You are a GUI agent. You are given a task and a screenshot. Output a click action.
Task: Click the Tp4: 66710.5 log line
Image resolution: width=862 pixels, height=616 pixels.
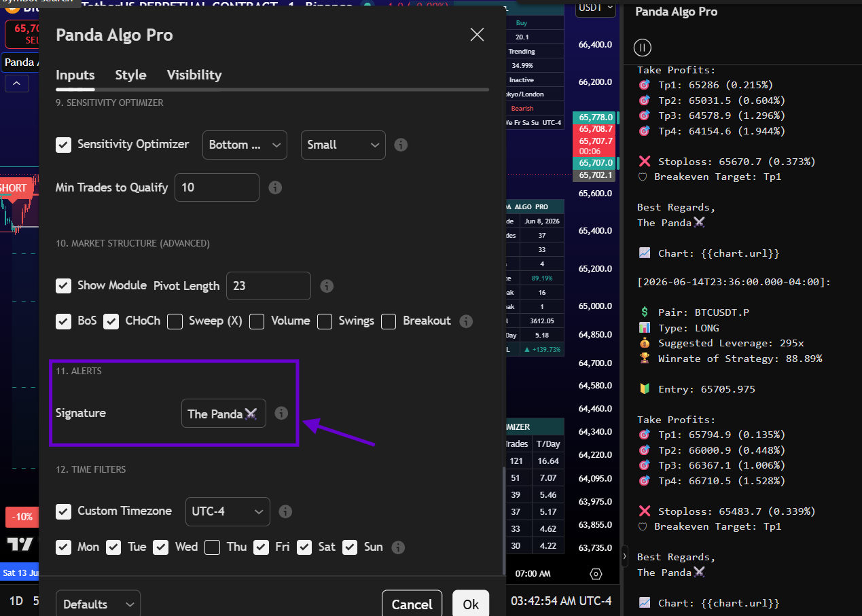(x=712, y=481)
